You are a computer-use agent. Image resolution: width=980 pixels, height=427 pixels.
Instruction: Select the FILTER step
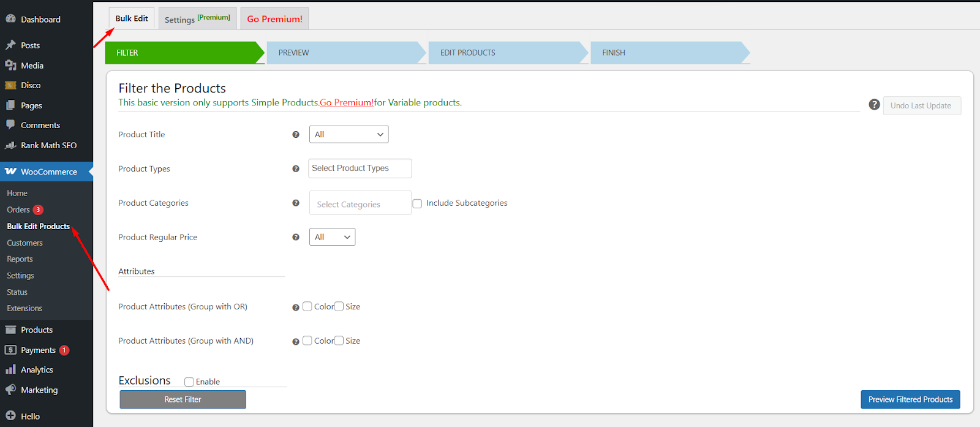click(x=185, y=53)
